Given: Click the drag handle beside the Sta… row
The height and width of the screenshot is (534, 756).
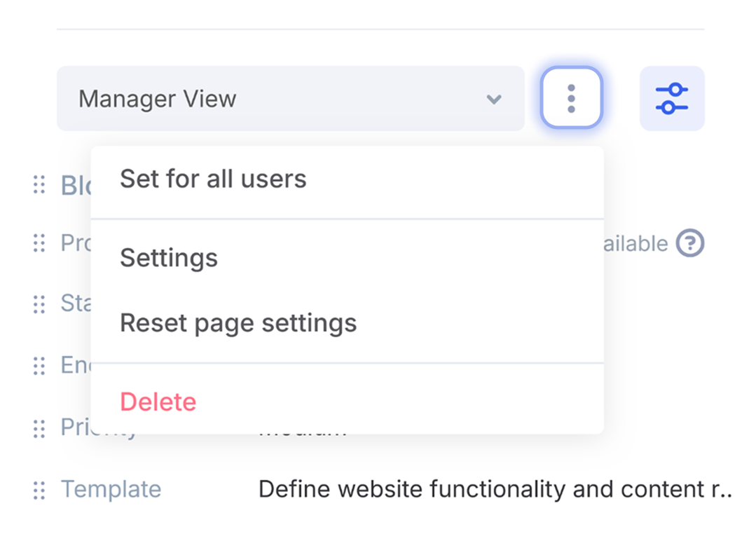Looking at the screenshot, I should [39, 304].
